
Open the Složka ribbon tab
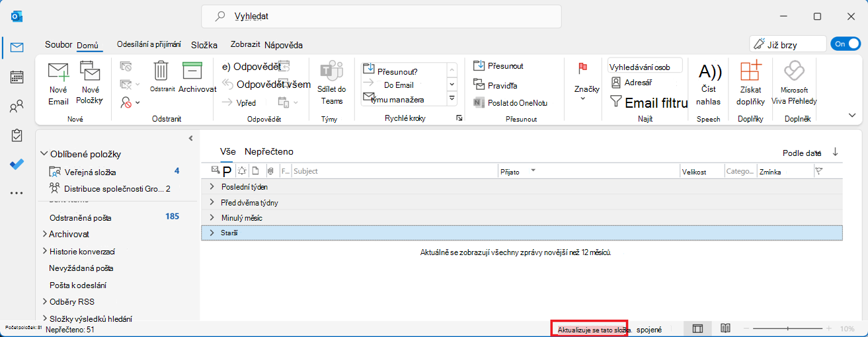(204, 45)
